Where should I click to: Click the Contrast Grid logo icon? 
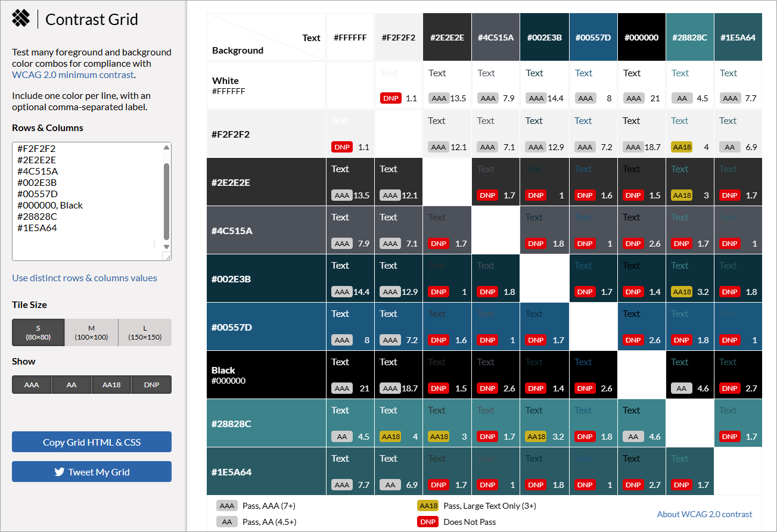pyautogui.click(x=21, y=18)
